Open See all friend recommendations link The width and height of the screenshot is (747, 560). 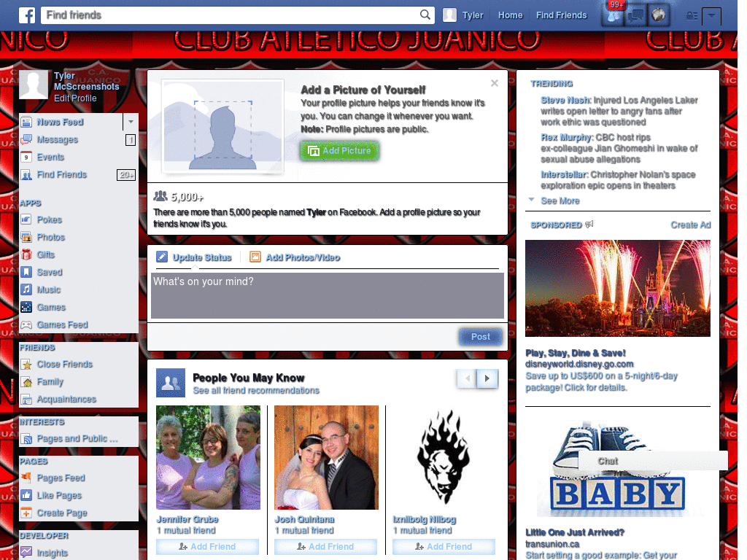point(256,391)
